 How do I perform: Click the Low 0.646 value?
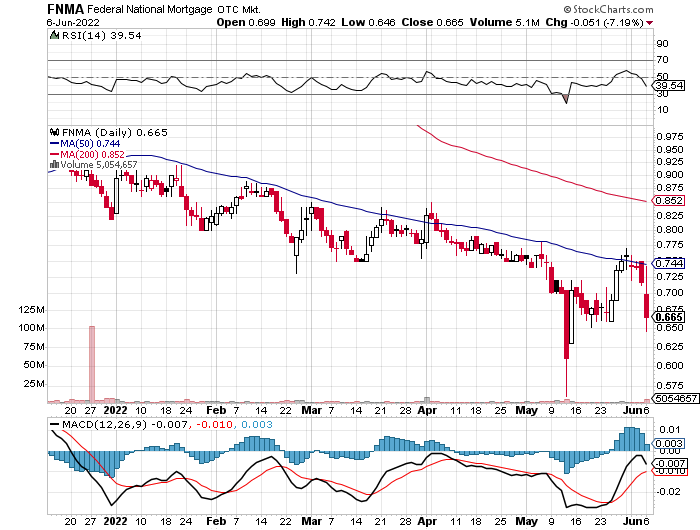(368, 22)
